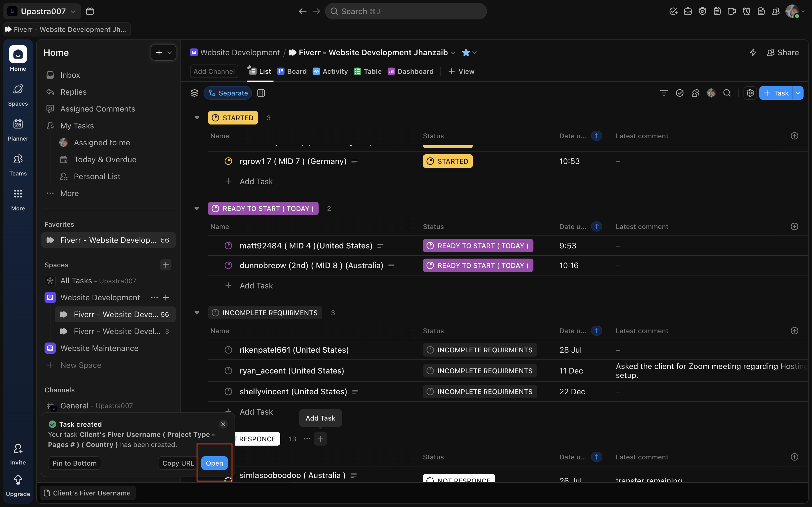
Task: Click the layers group-by icon
Action: point(195,93)
